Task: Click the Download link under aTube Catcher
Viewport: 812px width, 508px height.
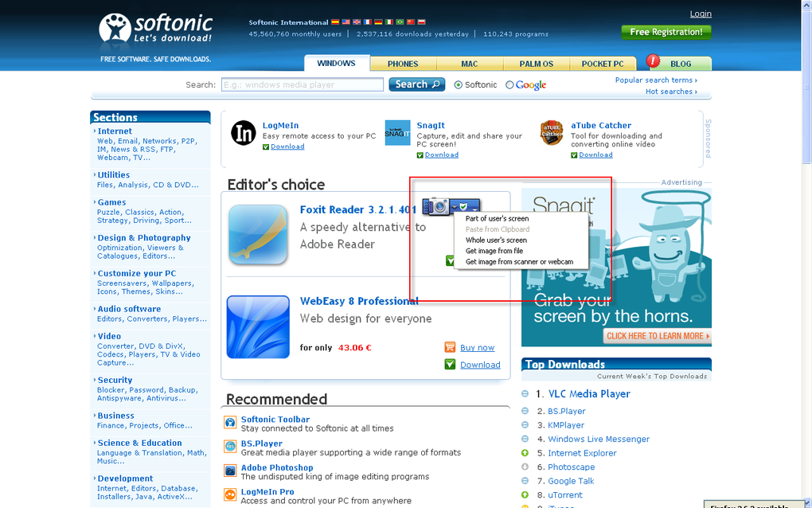Action: pyautogui.click(x=595, y=154)
